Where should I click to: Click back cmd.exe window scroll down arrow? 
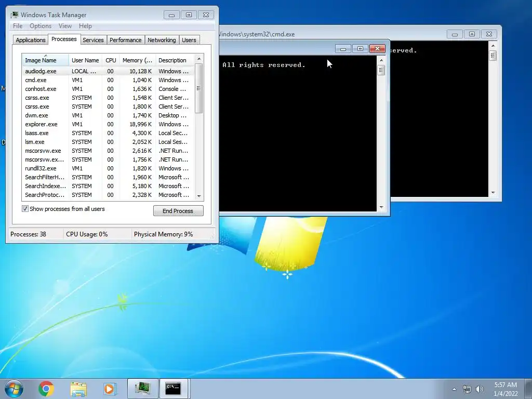pyautogui.click(x=493, y=193)
